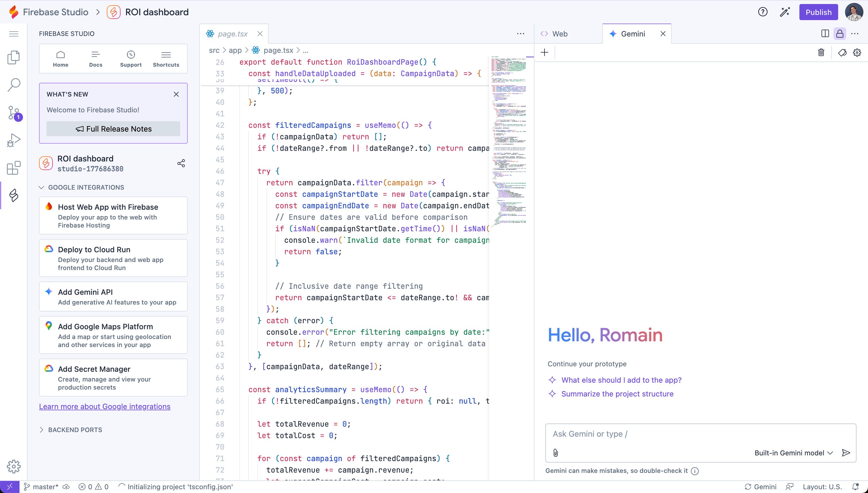
Task: Click the attachment paperclip icon
Action: click(555, 453)
